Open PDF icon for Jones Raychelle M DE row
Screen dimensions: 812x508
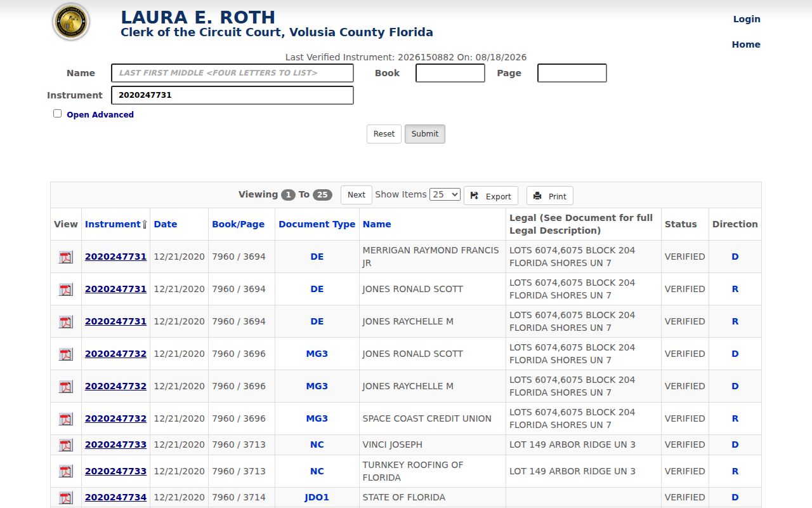(x=66, y=322)
